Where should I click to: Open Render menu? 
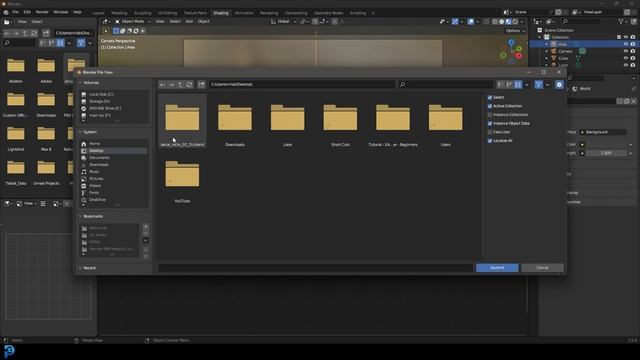[42, 12]
